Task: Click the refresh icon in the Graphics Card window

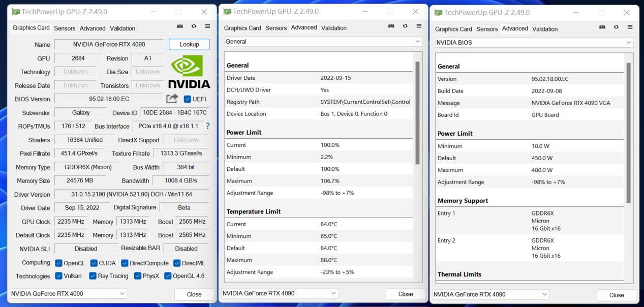Action: pyautogui.click(x=194, y=26)
